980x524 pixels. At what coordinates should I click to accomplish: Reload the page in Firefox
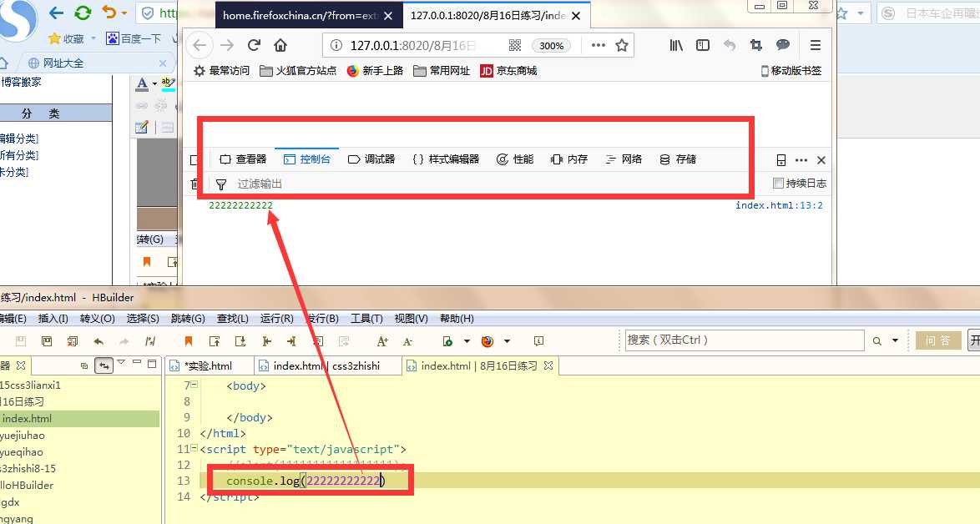[x=254, y=45]
